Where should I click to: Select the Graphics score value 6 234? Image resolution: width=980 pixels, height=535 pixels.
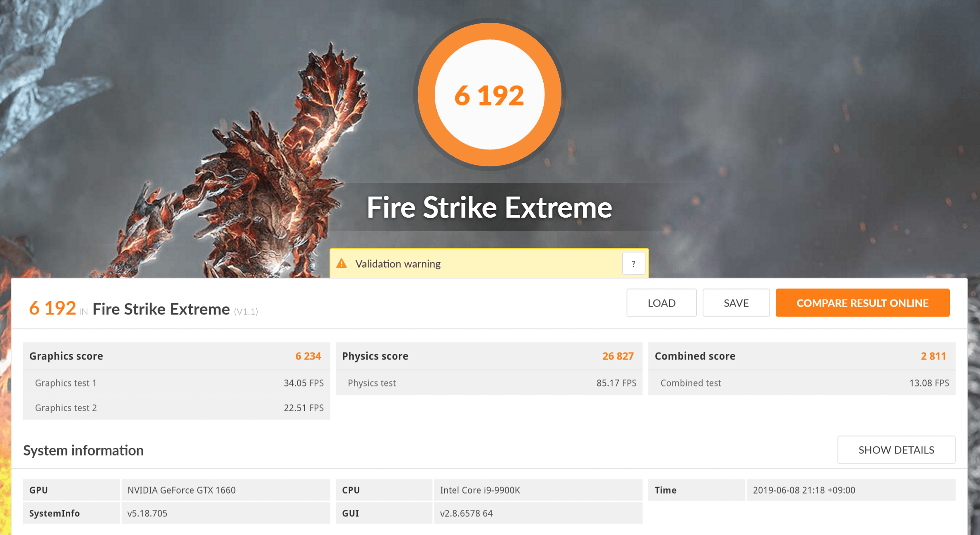click(308, 356)
